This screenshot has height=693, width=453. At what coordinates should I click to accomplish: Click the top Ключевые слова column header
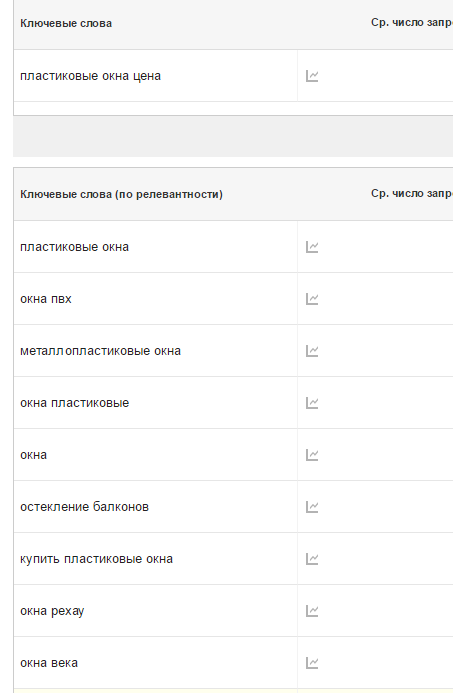pyautogui.click(x=66, y=23)
